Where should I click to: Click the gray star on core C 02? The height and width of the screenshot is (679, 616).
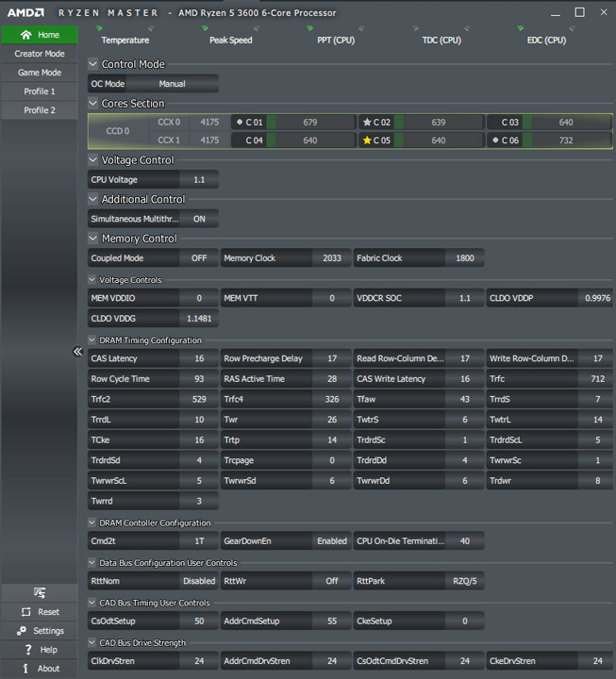pyautogui.click(x=367, y=122)
